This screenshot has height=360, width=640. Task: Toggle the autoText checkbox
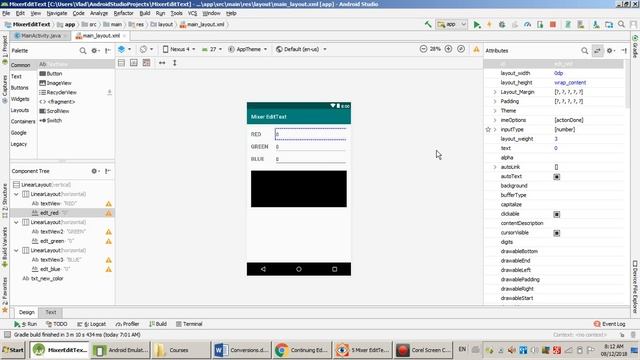[556, 177]
